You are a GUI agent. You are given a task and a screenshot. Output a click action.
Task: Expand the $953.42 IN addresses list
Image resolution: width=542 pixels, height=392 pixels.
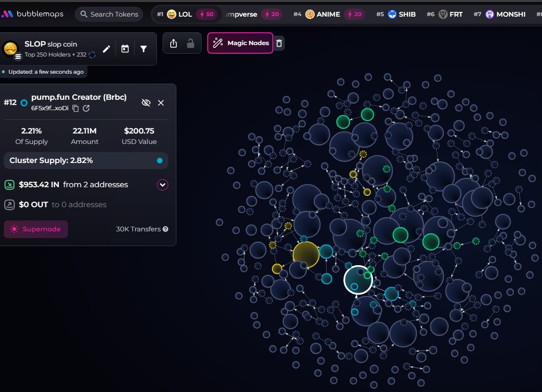(163, 184)
